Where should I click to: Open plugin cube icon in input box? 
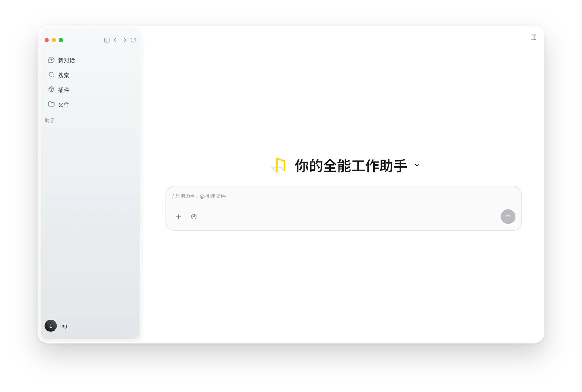[x=194, y=217]
